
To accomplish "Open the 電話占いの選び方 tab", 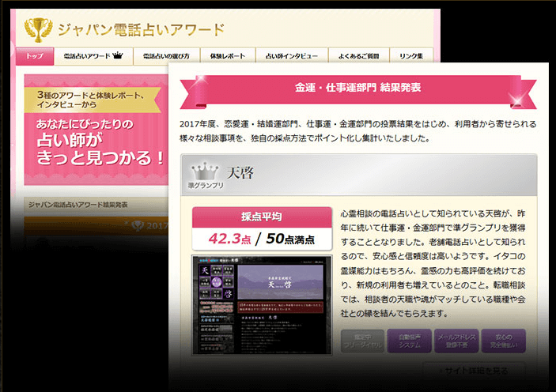I will 166,56.
